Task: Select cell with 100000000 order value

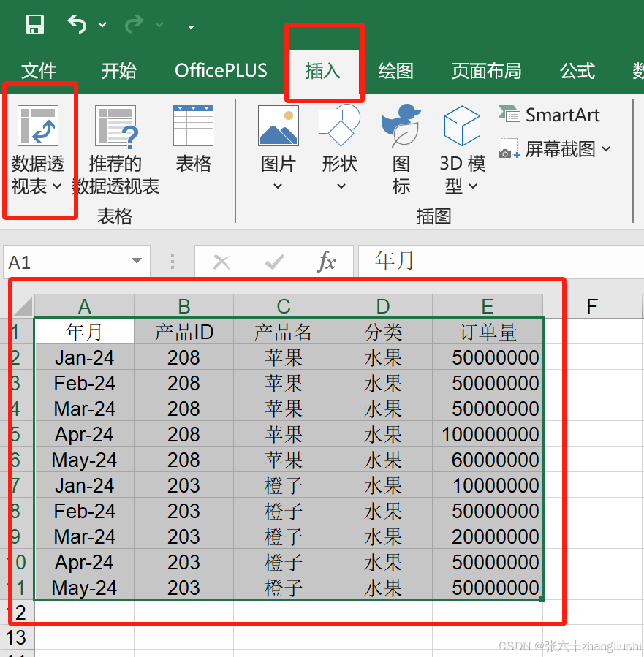Action: tap(488, 434)
